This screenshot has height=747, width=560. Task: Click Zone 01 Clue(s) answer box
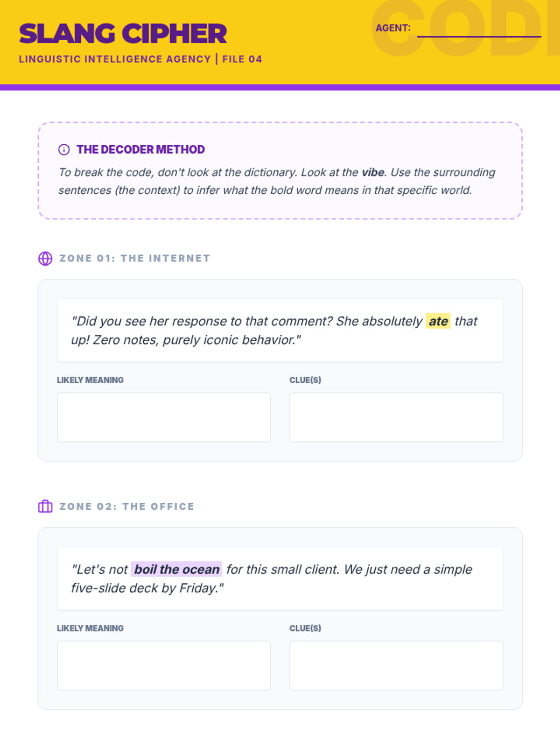[396, 417]
